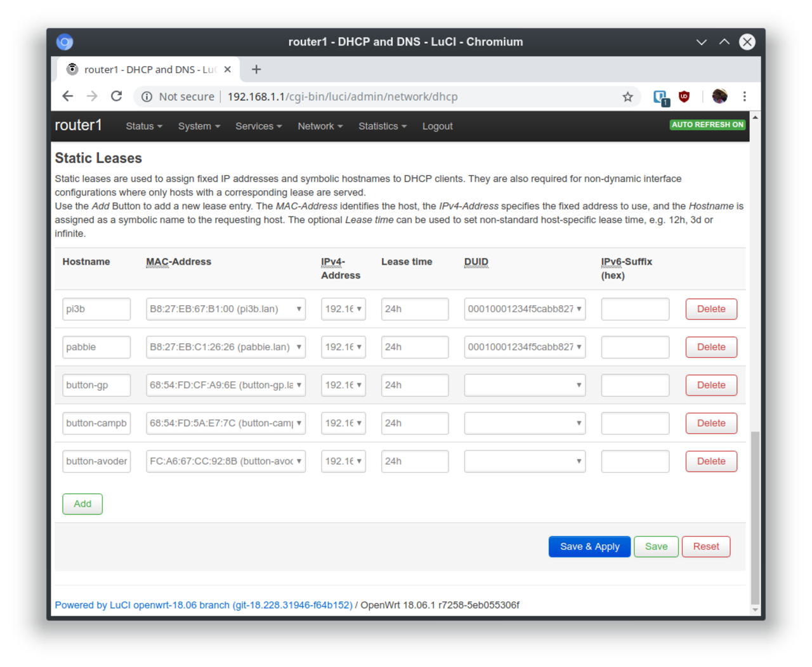Delete the pi3b static lease
Screen dimensions: 812x667
711,309
